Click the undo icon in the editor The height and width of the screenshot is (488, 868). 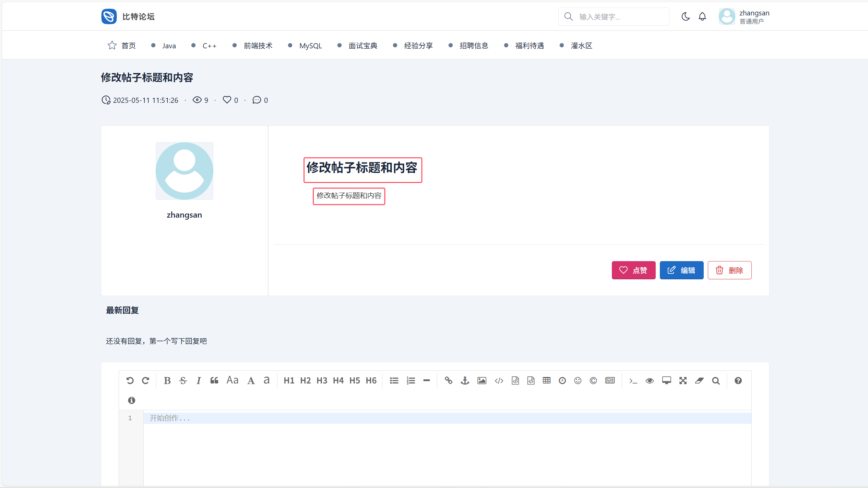130,380
